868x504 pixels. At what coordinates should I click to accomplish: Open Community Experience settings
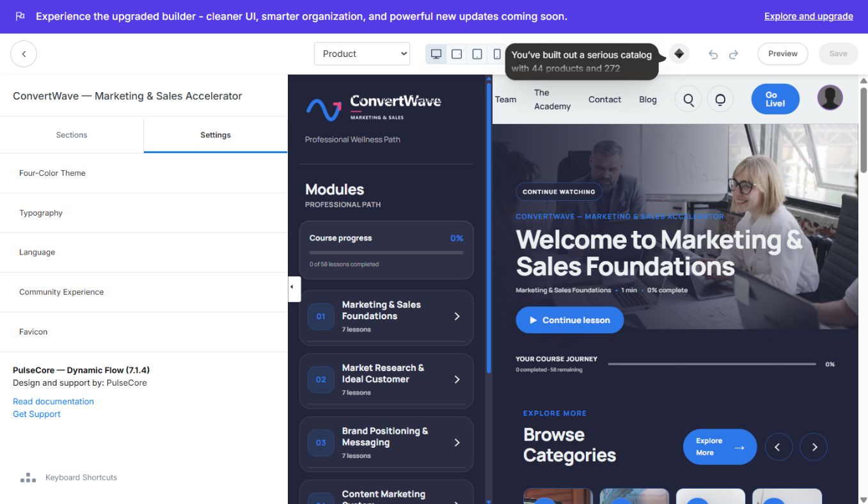143,292
